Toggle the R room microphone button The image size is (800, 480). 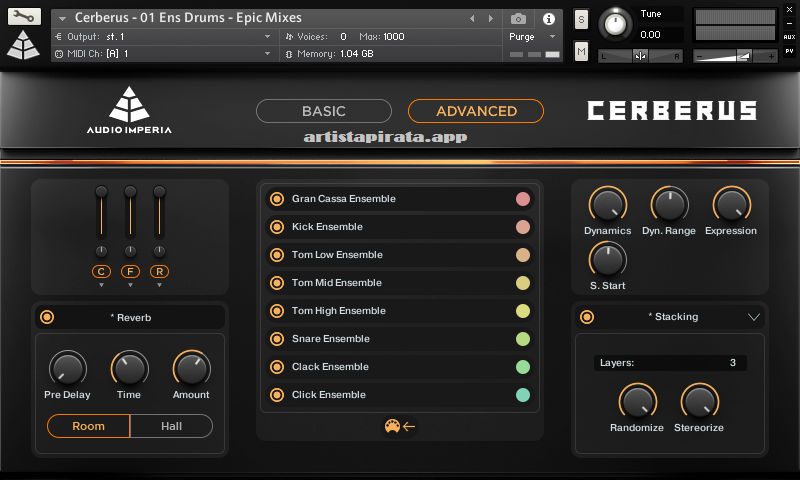pyautogui.click(x=159, y=272)
